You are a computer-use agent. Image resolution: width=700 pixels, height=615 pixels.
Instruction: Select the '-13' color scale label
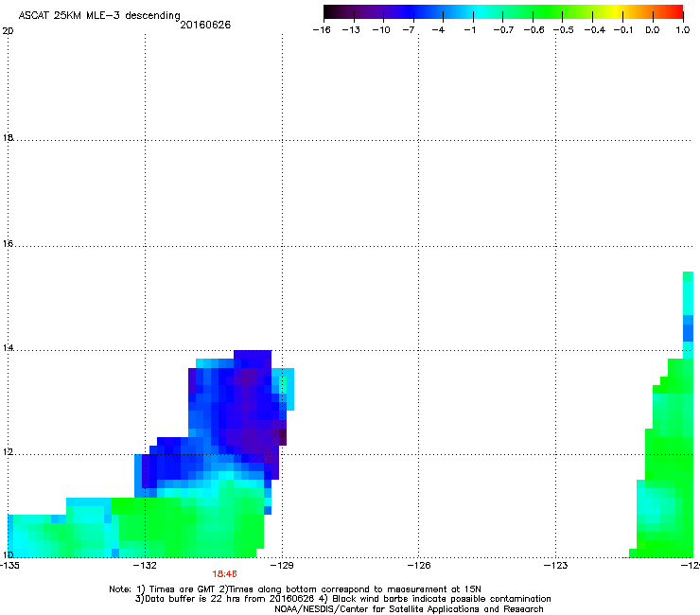pos(351,30)
